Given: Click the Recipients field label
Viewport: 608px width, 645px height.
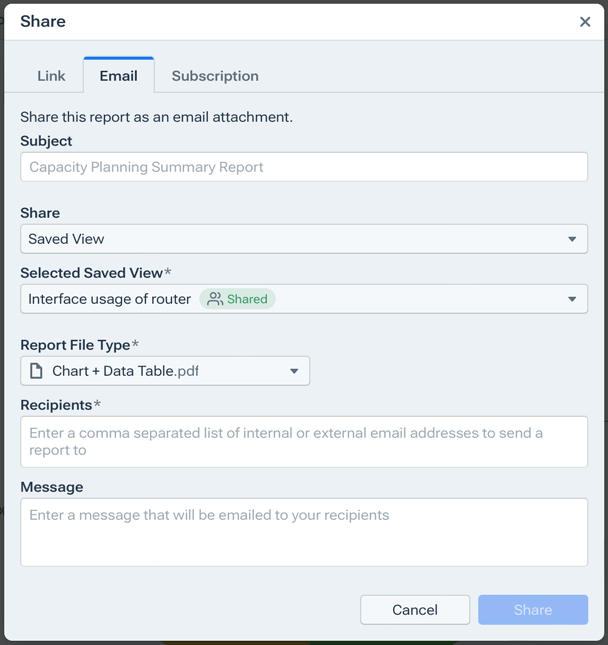Looking at the screenshot, I should (x=56, y=405).
